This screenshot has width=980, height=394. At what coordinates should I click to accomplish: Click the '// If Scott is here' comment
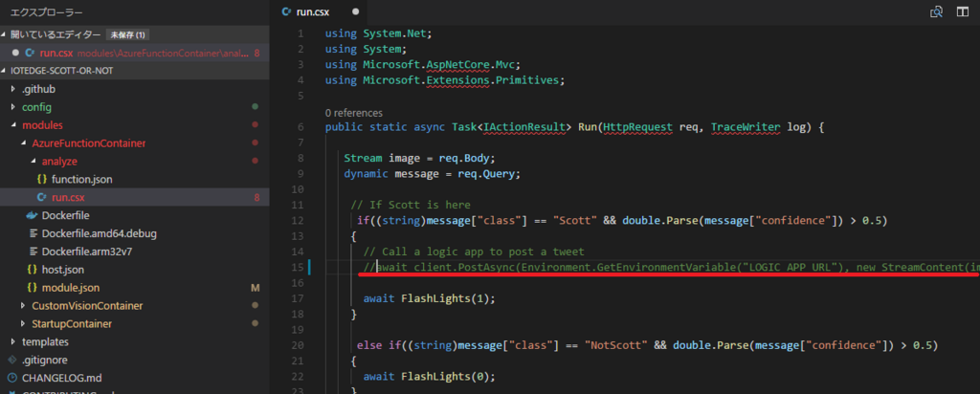411,205
